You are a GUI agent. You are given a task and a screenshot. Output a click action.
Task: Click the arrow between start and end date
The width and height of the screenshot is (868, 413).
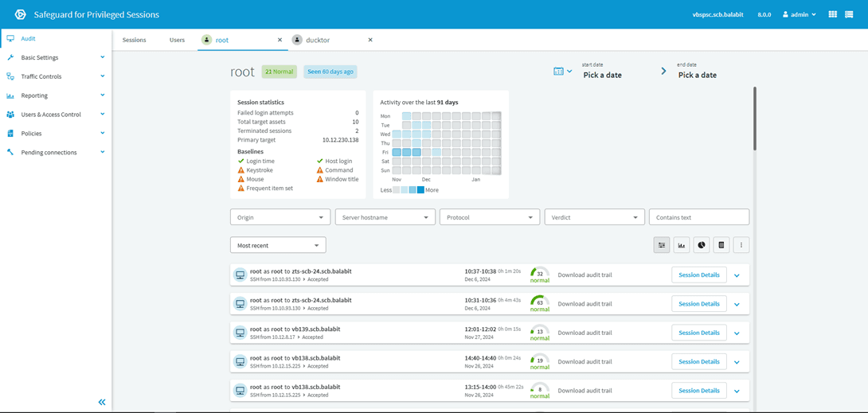coord(663,71)
